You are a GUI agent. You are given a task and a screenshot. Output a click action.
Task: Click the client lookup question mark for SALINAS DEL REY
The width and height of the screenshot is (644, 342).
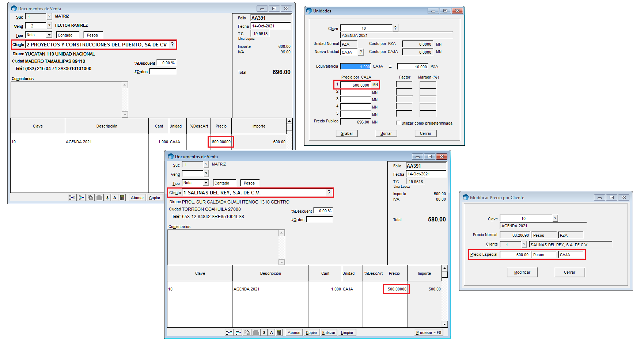[329, 193]
